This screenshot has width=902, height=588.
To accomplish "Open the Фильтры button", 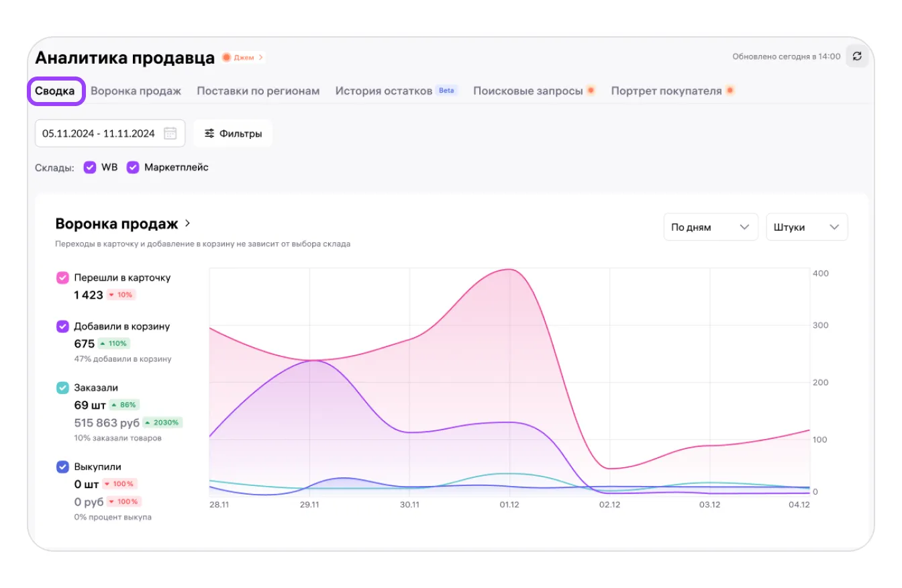I will [x=233, y=133].
